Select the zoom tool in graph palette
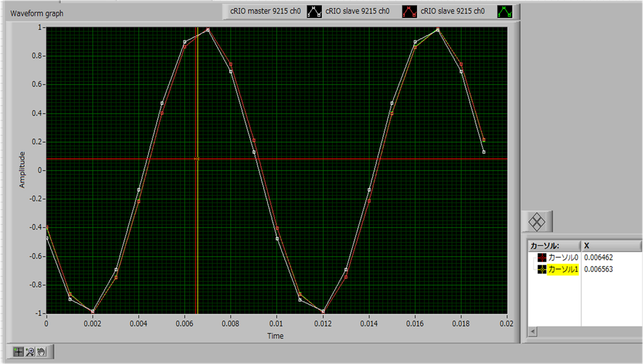The image size is (643, 364). pos(30,352)
